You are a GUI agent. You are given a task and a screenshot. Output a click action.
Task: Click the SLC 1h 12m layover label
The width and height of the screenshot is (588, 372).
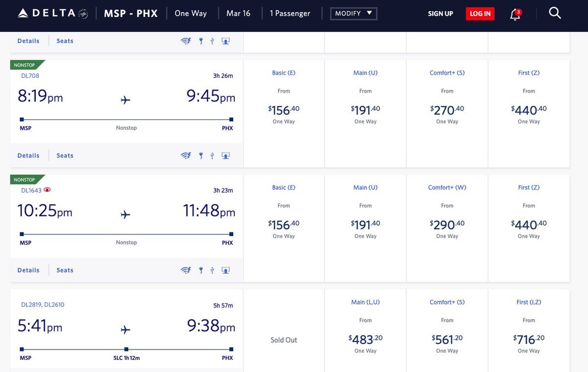(x=126, y=358)
